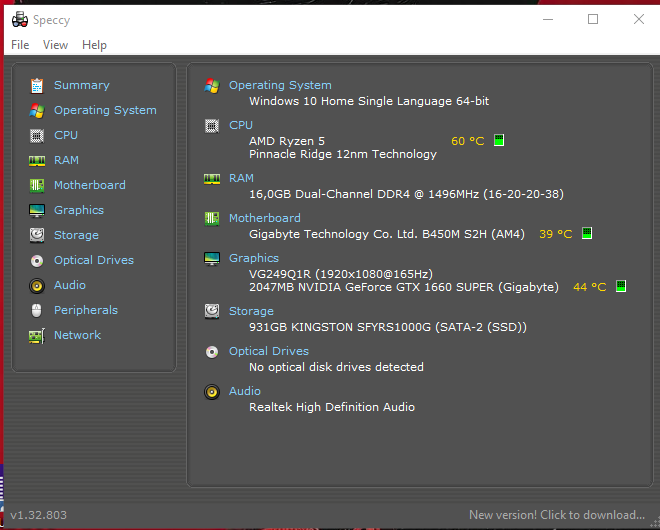Click the Motherboard icon in summary pane
The width and height of the screenshot is (660, 530).
point(212,218)
